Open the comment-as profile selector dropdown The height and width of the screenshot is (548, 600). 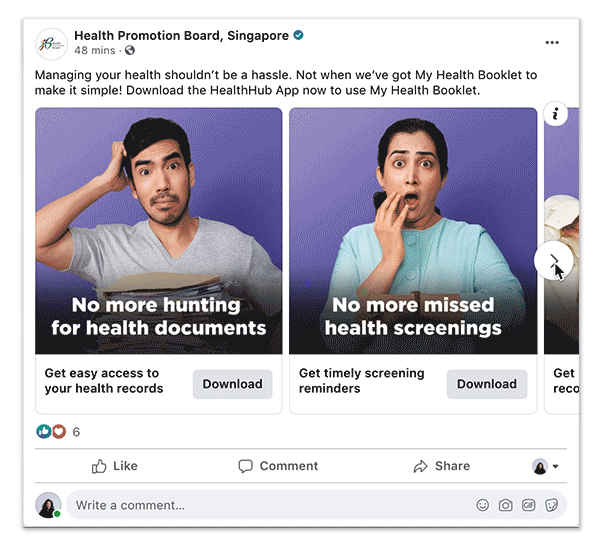tap(545, 466)
